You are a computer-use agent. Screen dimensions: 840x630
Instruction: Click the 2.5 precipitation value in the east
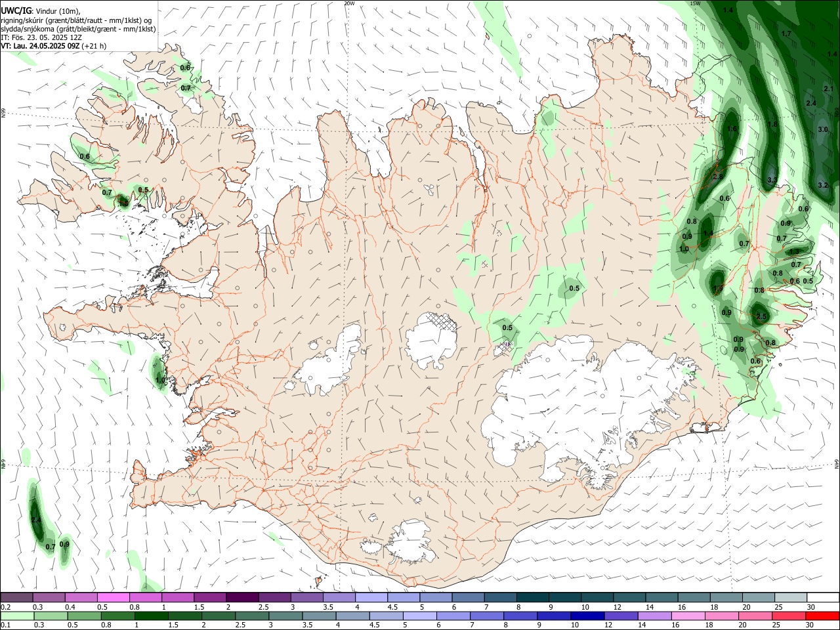click(761, 316)
